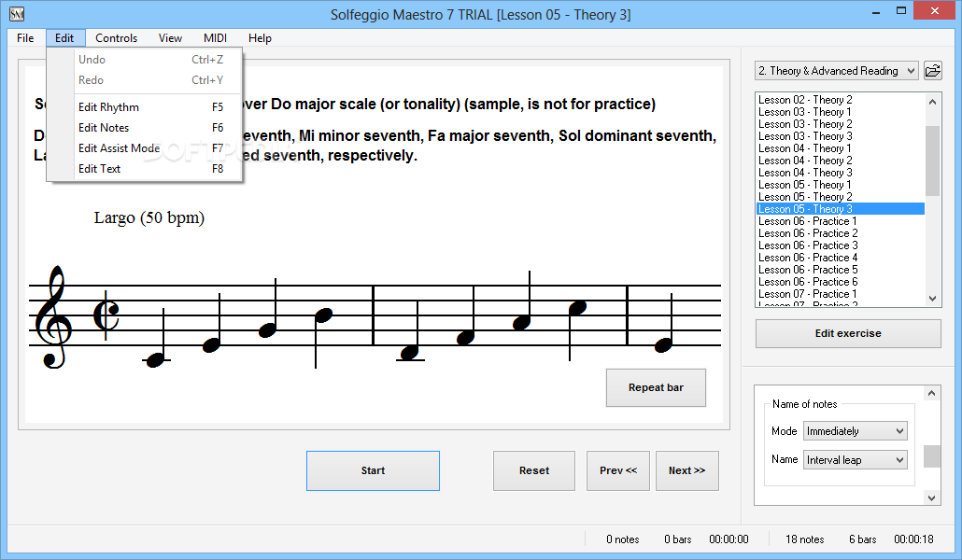Select Lesson 04 - Theory 3

(840, 173)
